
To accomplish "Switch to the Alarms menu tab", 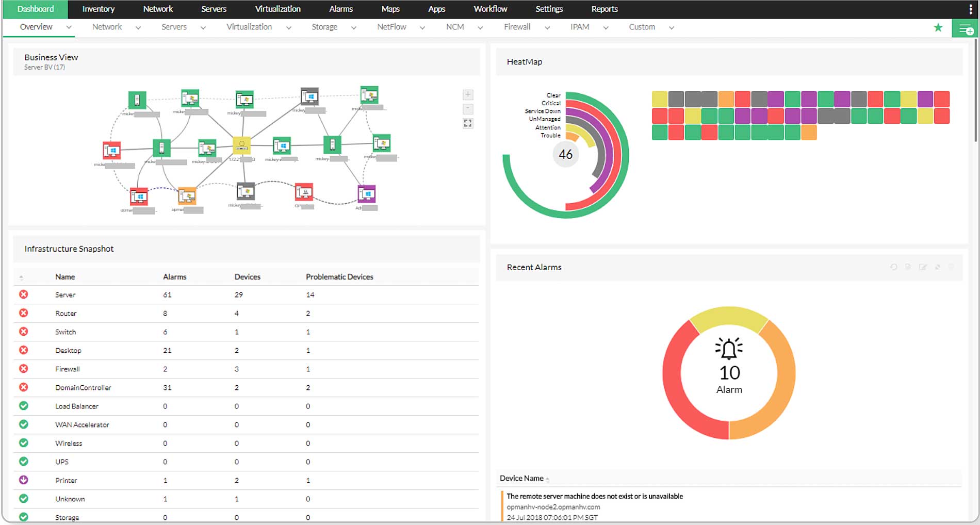I will click(x=340, y=9).
